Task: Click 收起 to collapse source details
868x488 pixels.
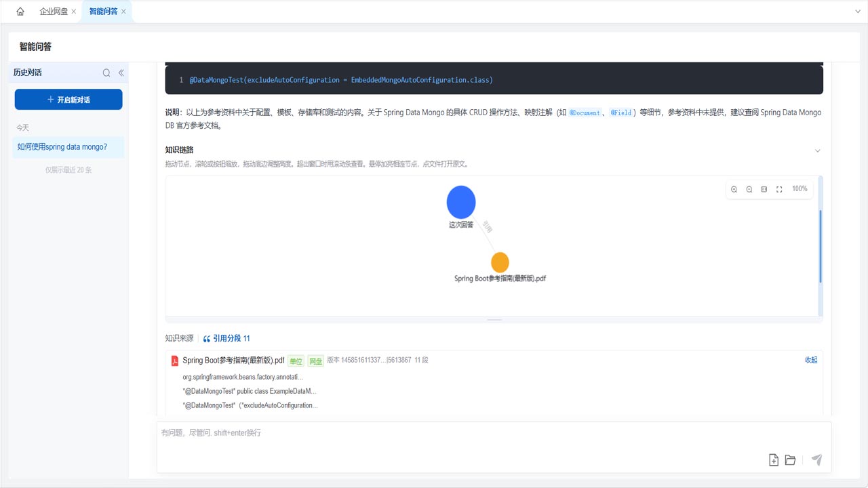Action: point(811,360)
